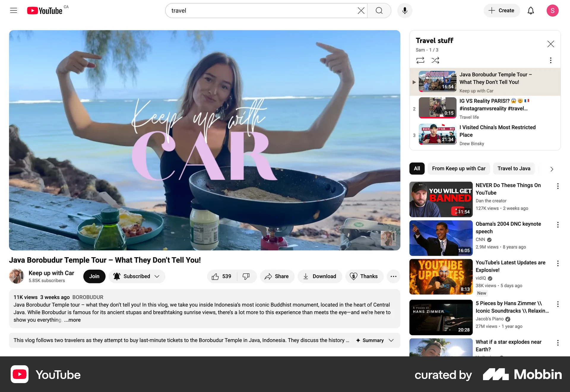Open YouTube notifications
This screenshot has height=392, width=570.
click(531, 10)
